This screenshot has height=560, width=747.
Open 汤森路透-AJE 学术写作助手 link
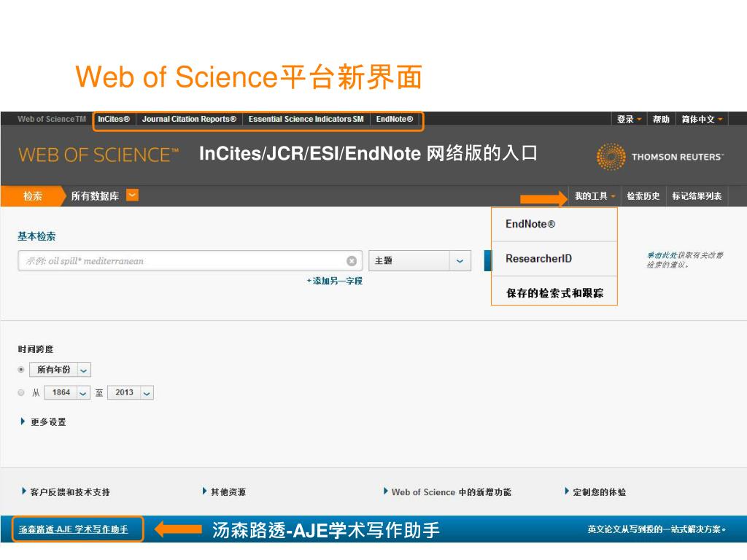click(74, 529)
